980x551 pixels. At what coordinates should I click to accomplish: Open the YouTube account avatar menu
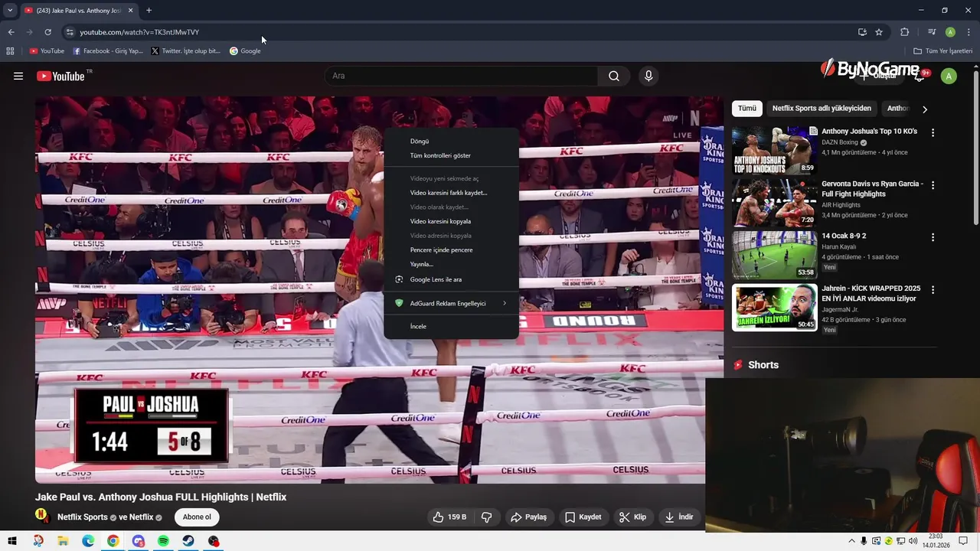tap(949, 76)
